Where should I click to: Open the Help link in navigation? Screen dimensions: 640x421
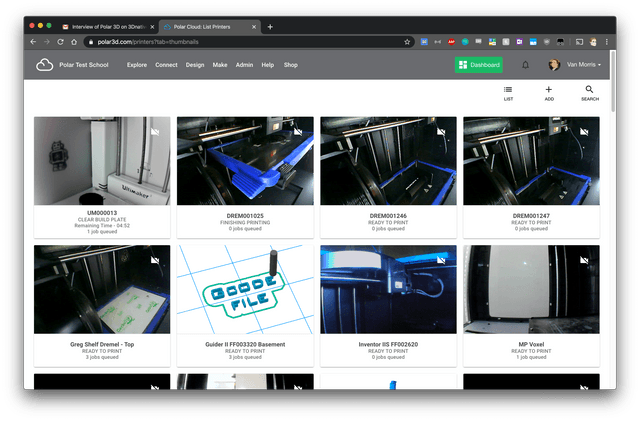[x=268, y=65]
